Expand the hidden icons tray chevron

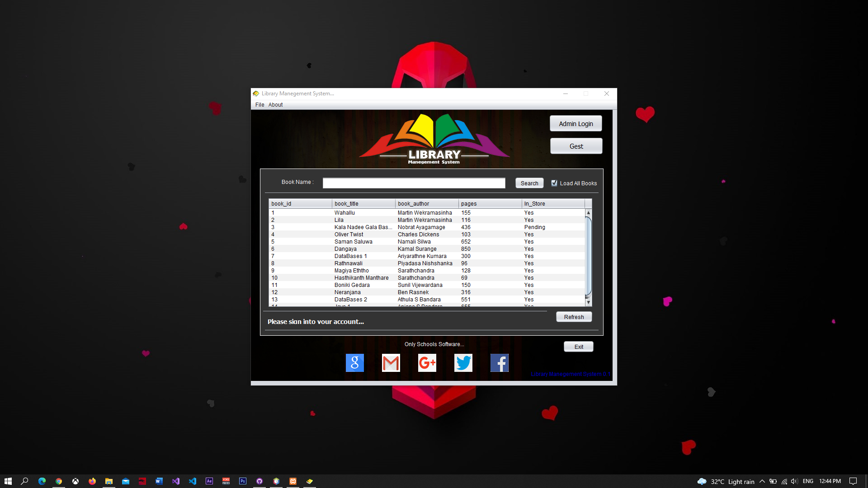tap(762, 481)
